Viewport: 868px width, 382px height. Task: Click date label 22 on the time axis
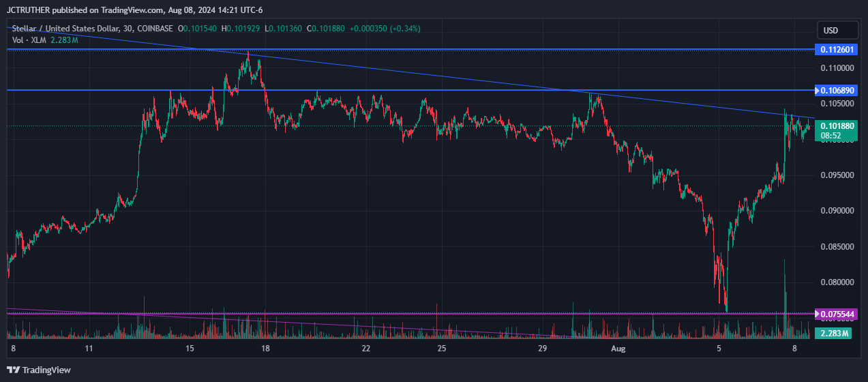(x=366, y=349)
